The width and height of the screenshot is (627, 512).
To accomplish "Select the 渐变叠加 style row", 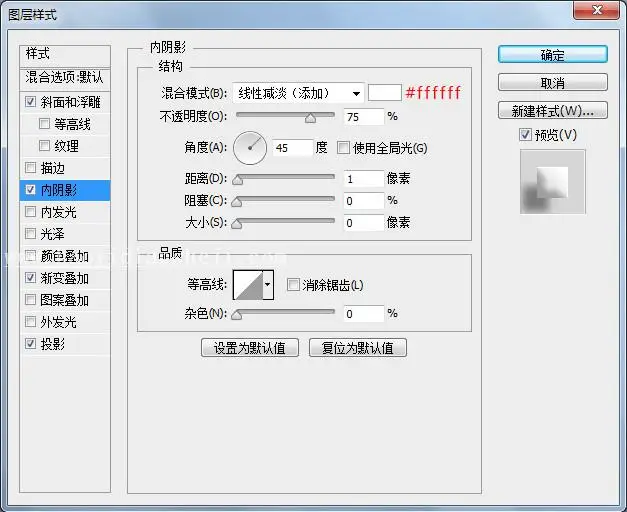I will coord(65,278).
